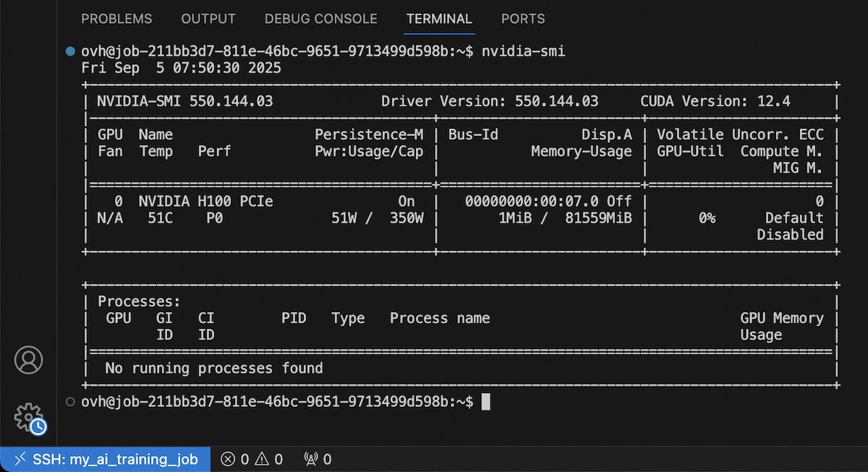
Task: Select the TERMINAL tab
Action: (x=439, y=19)
